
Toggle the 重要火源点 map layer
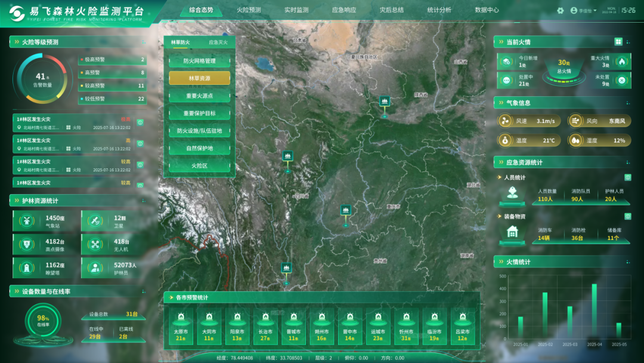pyautogui.click(x=199, y=96)
